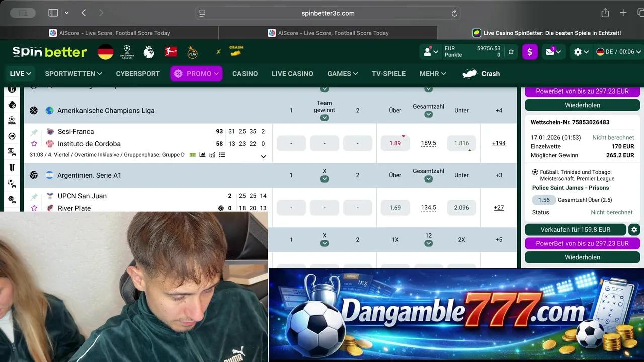
Task: Open the PROMO dropdown menu
Action: 196,74
